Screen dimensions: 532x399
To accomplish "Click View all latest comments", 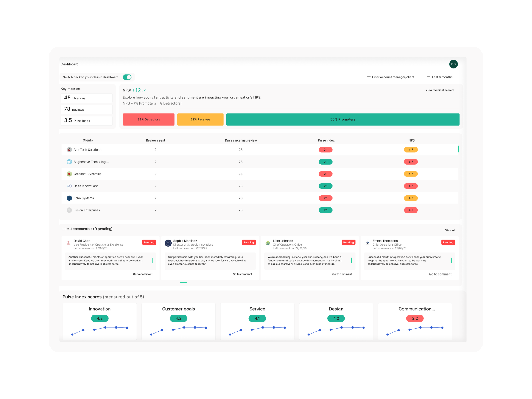I will point(450,230).
